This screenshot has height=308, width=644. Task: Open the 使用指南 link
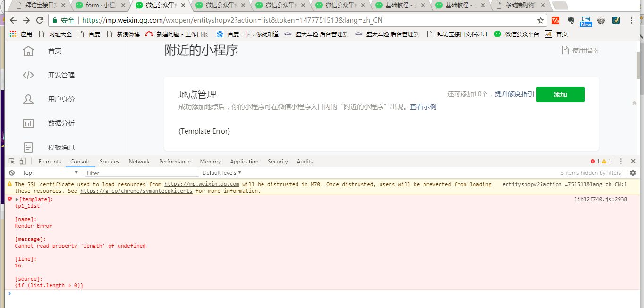tap(585, 51)
